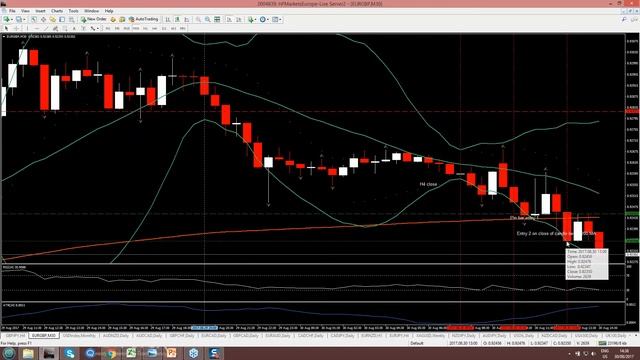The image size is (640, 360).
Task: Switch to H4 timeframe button
Action: (155, 29)
